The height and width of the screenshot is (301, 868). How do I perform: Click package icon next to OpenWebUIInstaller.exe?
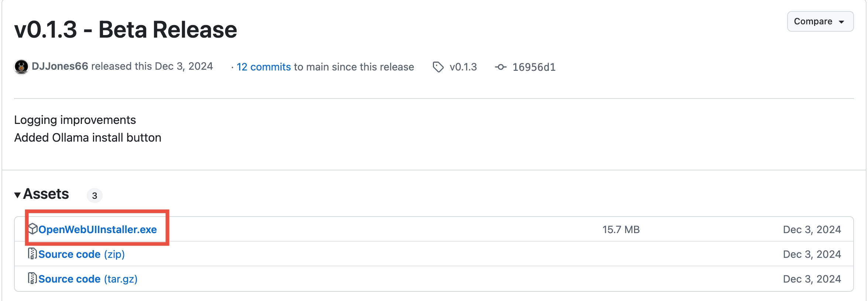click(x=33, y=229)
